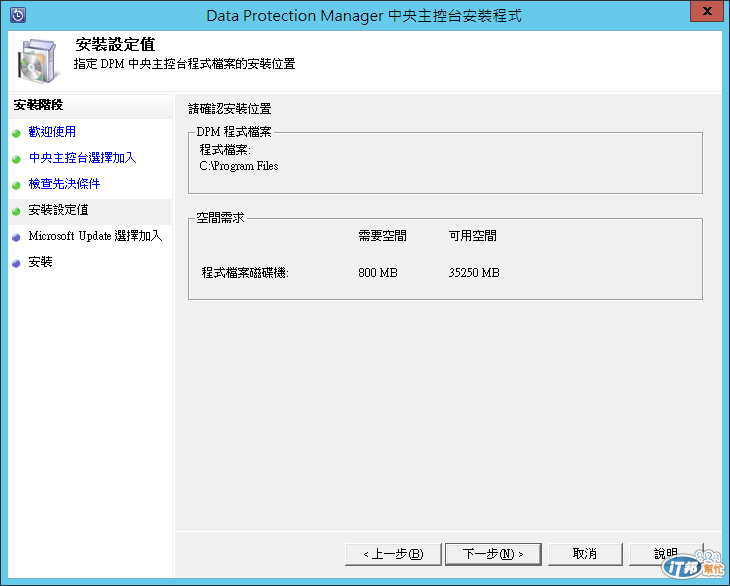Image resolution: width=730 pixels, height=586 pixels.
Task: Click the 請確認安裝位置 heading
Action: pyautogui.click(x=230, y=109)
